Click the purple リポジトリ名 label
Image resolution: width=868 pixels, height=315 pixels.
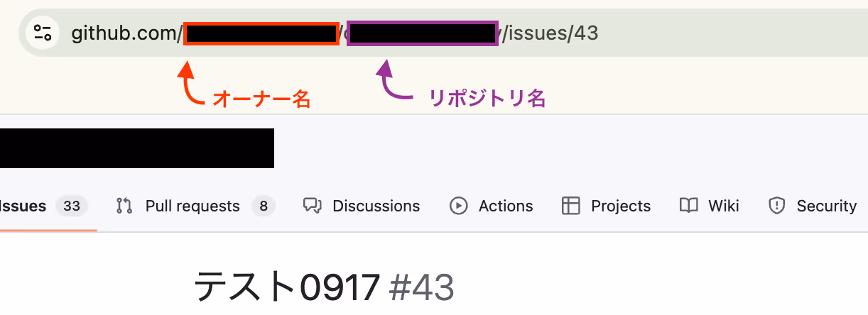pyautogui.click(x=487, y=99)
